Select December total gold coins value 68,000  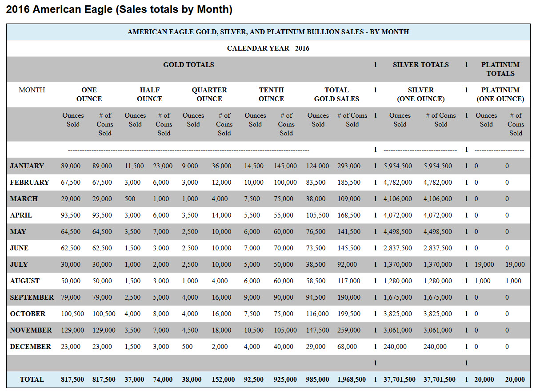(x=347, y=347)
